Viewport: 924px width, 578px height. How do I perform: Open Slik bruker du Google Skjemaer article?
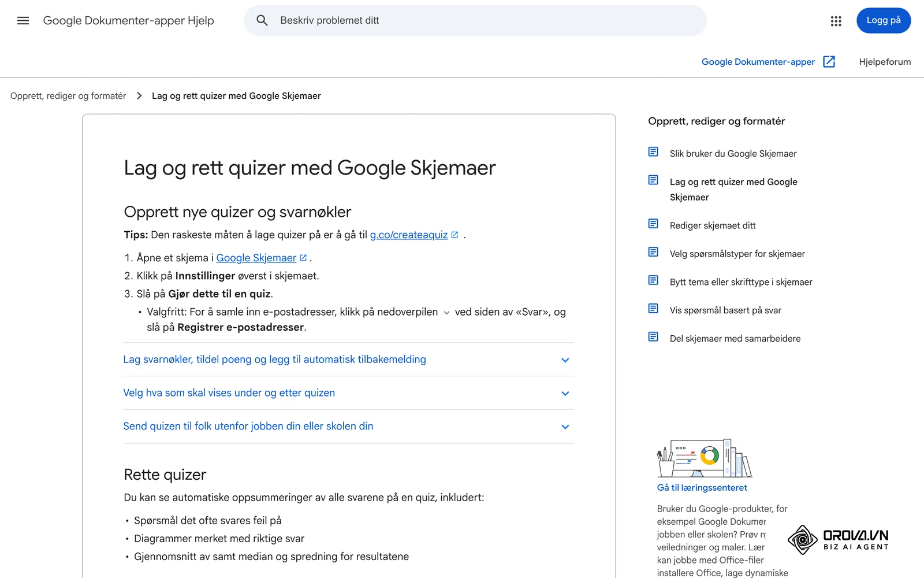point(733,154)
